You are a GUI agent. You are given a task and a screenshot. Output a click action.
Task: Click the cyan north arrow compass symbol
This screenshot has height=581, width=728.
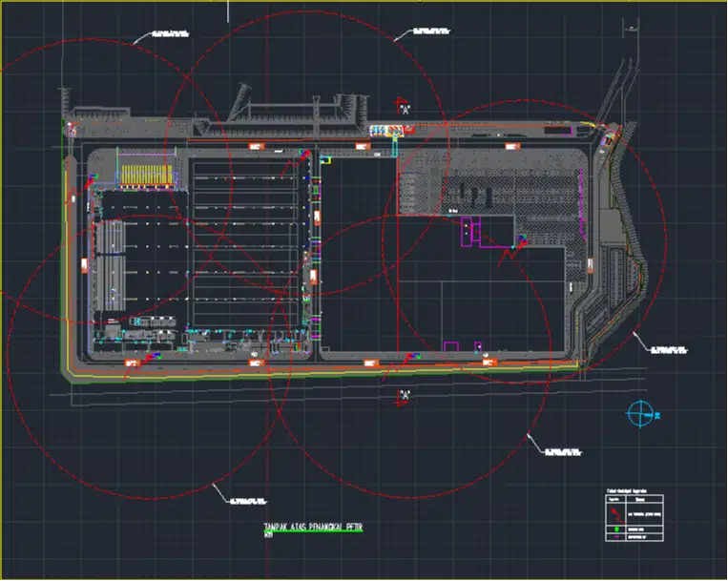tap(640, 415)
